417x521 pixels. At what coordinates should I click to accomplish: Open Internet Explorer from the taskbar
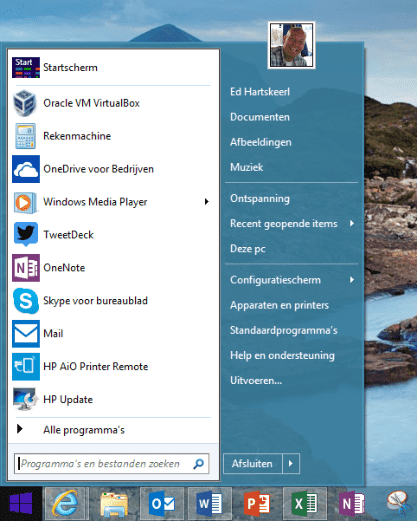[67, 503]
